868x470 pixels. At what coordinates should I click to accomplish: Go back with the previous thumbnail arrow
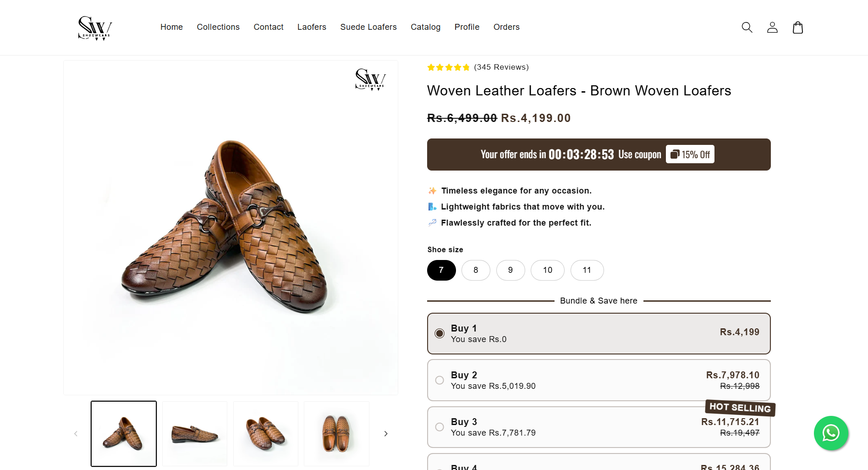(x=76, y=434)
